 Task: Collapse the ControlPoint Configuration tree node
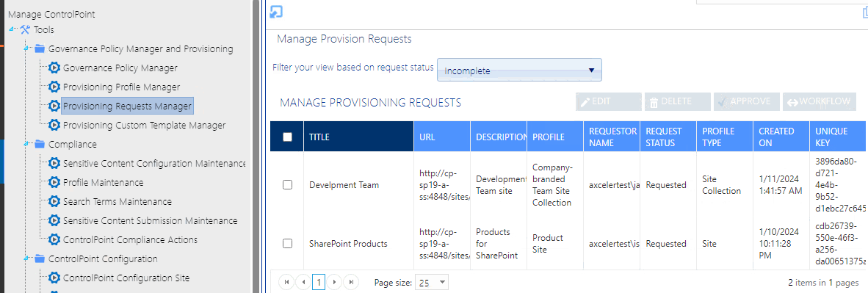tap(26, 258)
